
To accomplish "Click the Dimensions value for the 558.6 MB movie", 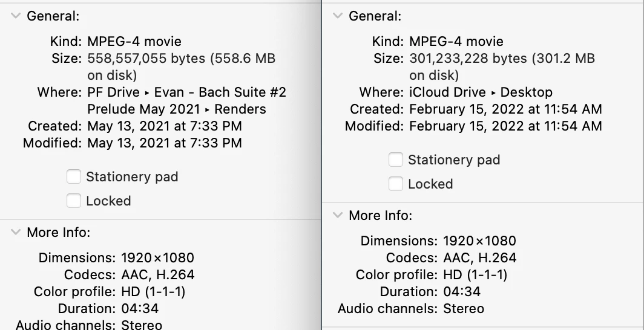I will pos(157,258).
